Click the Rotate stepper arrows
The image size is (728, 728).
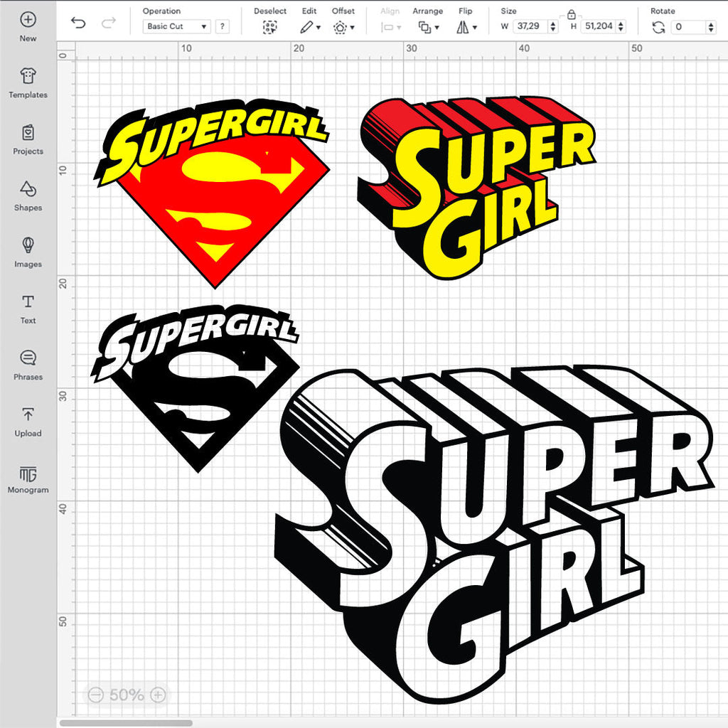[x=711, y=27]
